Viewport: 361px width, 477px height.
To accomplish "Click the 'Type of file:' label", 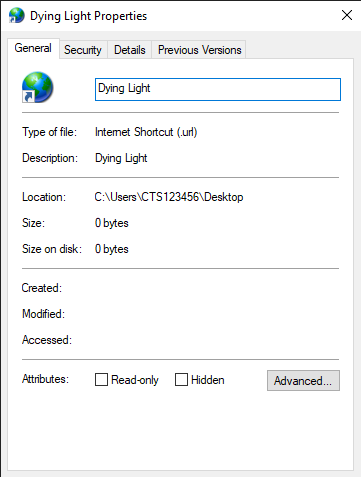I will pyautogui.click(x=49, y=132).
